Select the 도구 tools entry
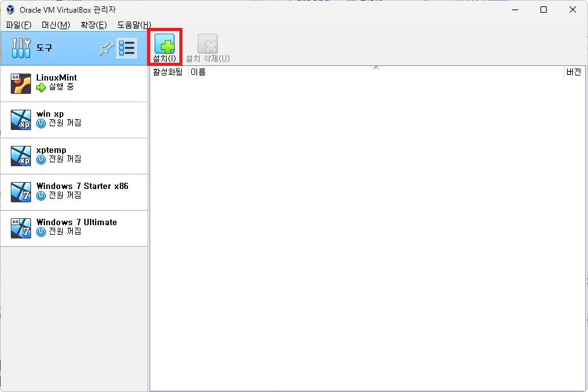 coord(74,48)
